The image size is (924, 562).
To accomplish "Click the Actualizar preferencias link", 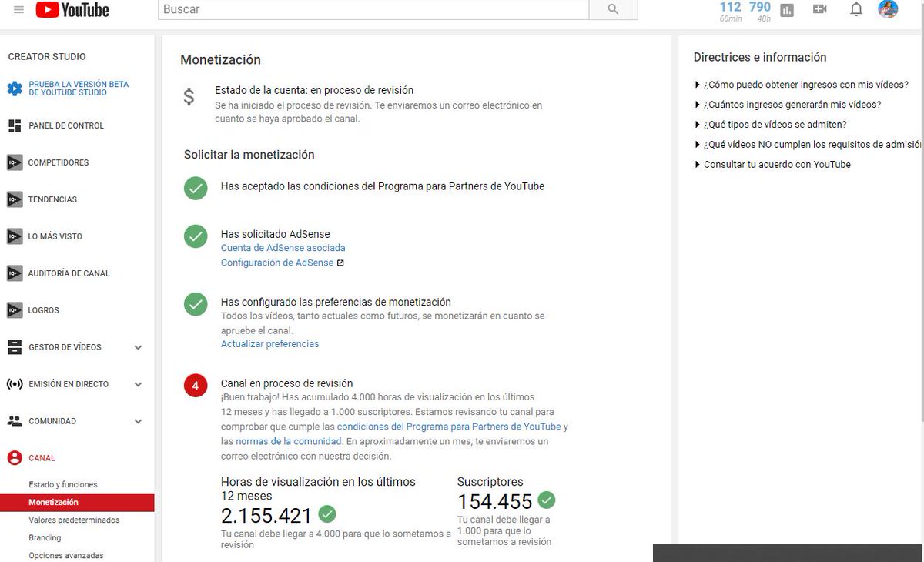I will coord(269,344).
